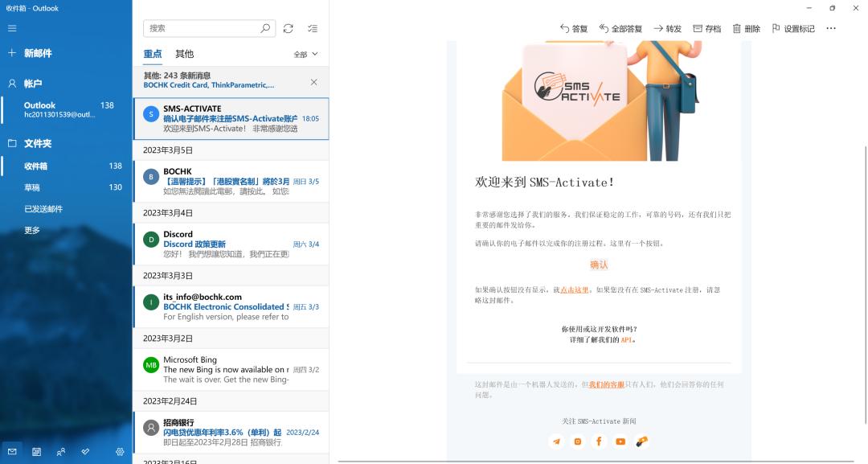Open the To Do checkmark icon
The width and height of the screenshot is (868, 464).
(x=85, y=452)
